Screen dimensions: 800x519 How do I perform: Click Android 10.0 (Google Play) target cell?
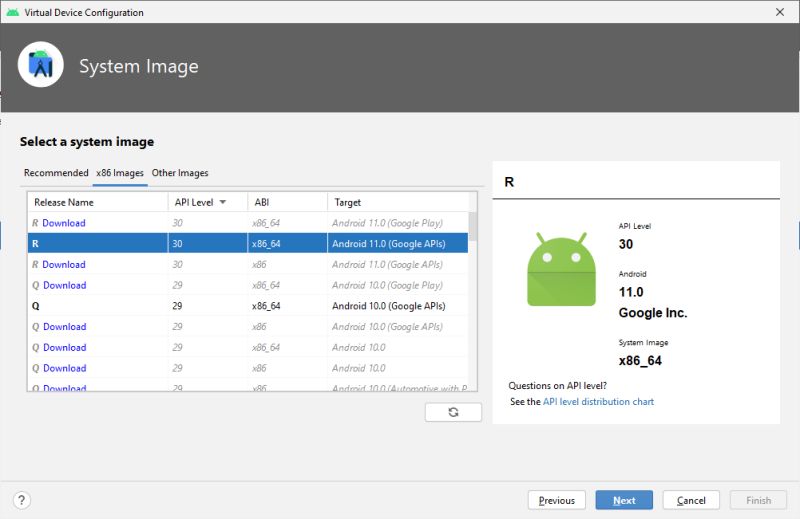(x=387, y=285)
